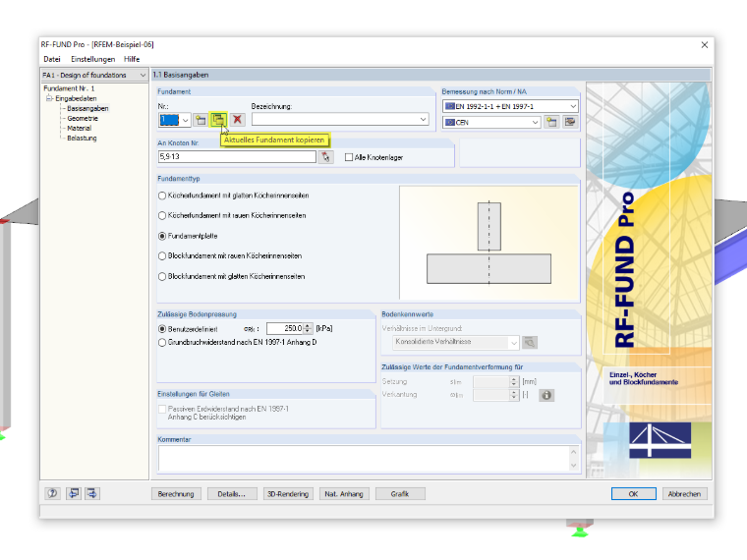
Task: Click the new foundation icon next to Nr.
Action: coord(201,120)
